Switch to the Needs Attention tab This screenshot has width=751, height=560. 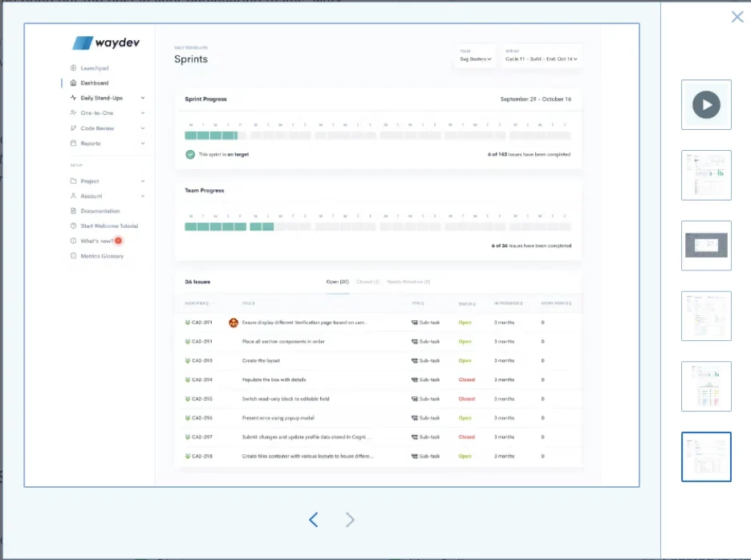click(408, 282)
